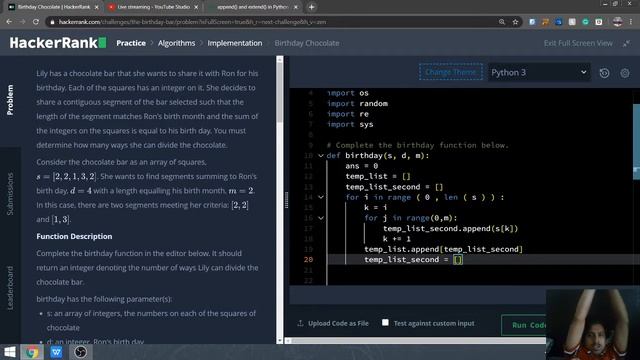Click the Birthday Chocolate breadcrumb text
Viewport: 640px width, 360px height.
coord(307,43)
